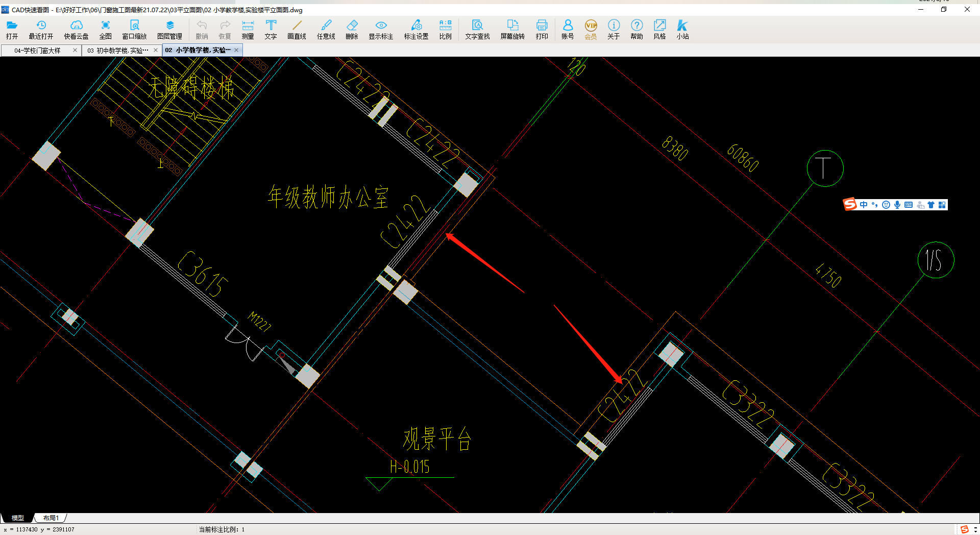Click the 4750 dimension text

tap(828, 275)
